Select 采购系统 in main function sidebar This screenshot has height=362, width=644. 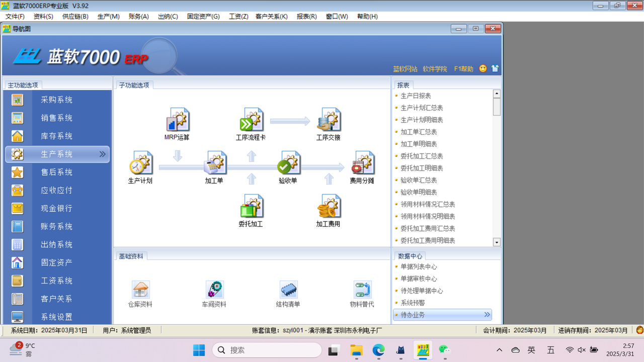point(57,100)
